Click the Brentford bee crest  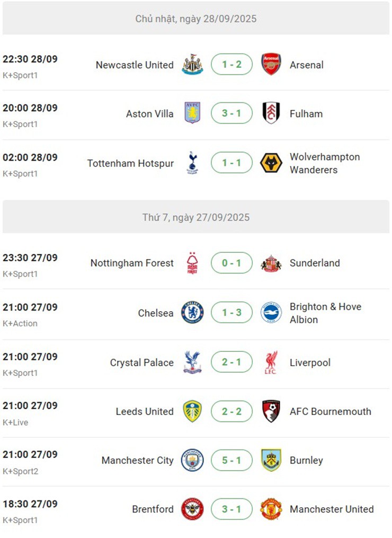(192, 509)
